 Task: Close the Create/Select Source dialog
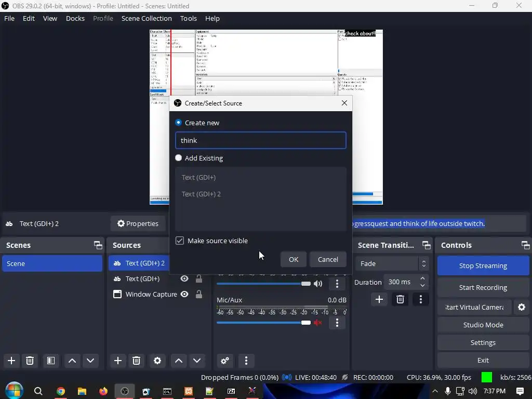[344, 103]
